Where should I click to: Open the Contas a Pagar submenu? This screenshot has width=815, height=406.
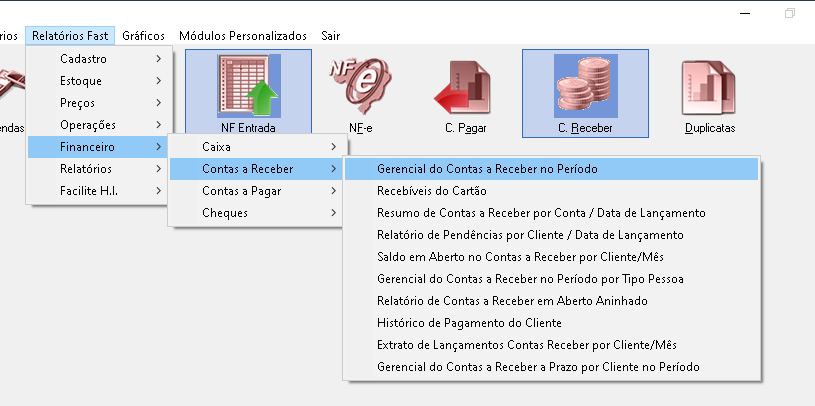pyautogui.click(x=254, y=191)
